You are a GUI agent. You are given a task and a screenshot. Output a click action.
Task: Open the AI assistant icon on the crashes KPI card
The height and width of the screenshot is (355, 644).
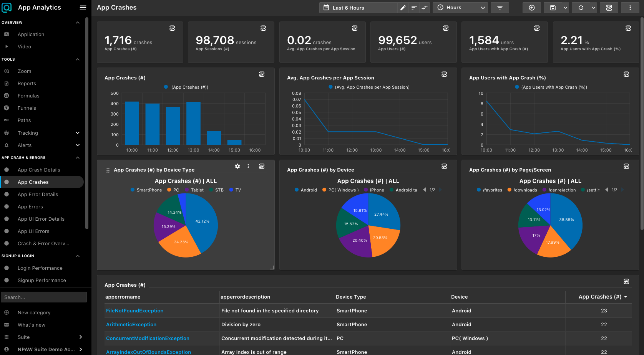click(172, 28)
